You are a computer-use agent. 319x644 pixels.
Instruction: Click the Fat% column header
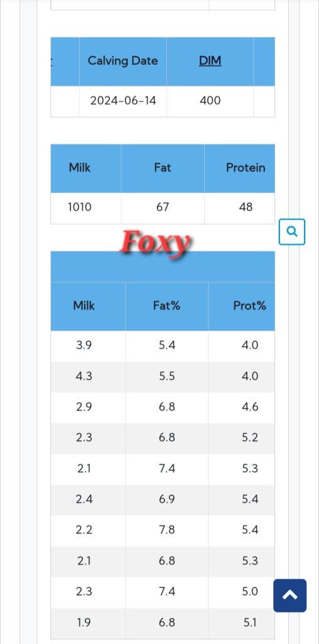point(167,306)
